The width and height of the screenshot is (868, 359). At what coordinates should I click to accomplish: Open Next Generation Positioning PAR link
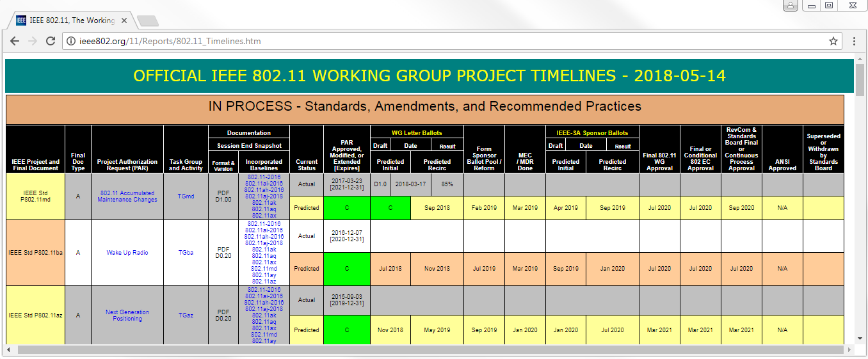click(x=127, y=315)
